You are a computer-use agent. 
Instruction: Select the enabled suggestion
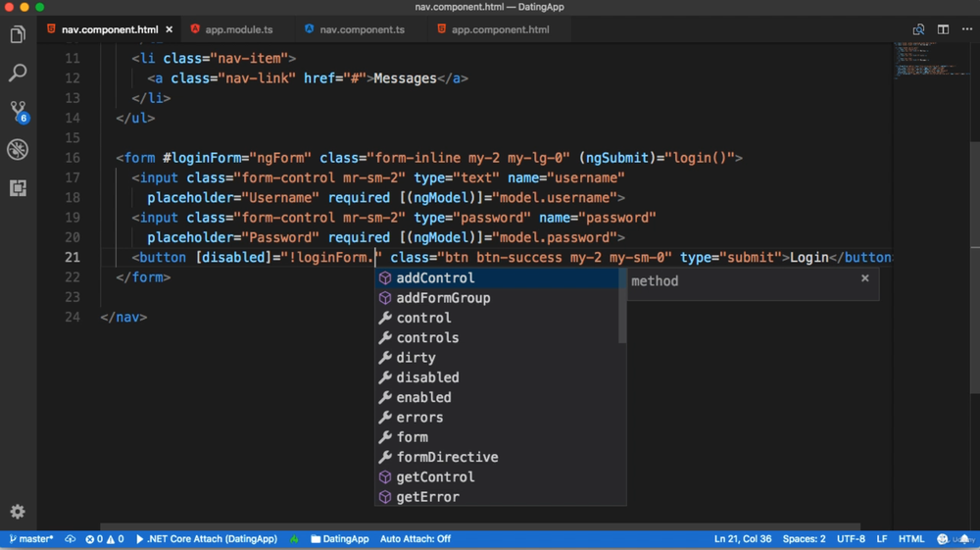(x=497, y=397)
